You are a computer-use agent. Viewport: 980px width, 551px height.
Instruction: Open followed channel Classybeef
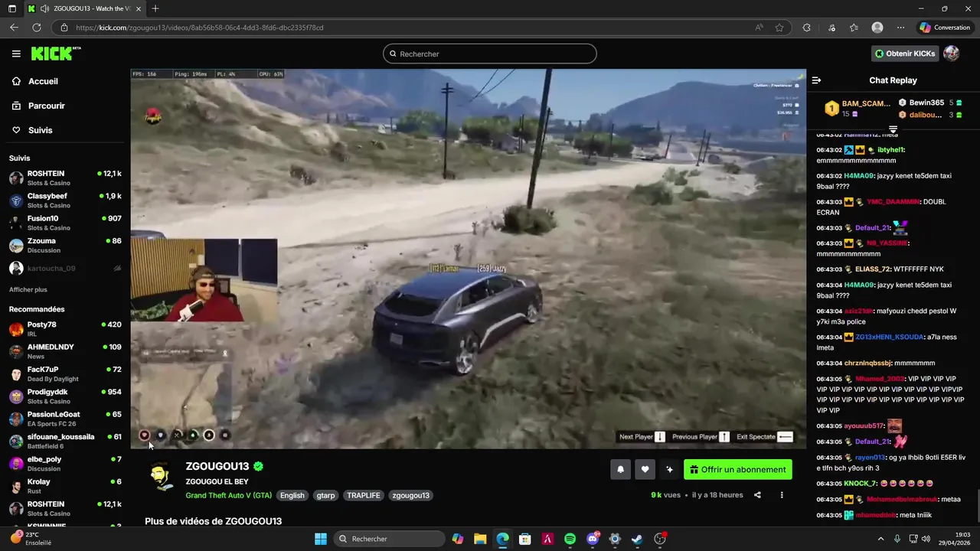pyautogui.click(x=65, y=201)
